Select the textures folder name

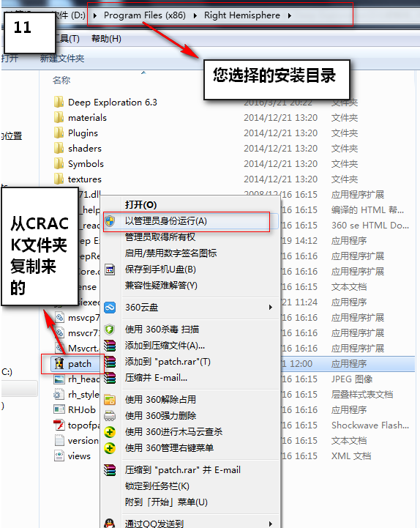coord(84,179)
